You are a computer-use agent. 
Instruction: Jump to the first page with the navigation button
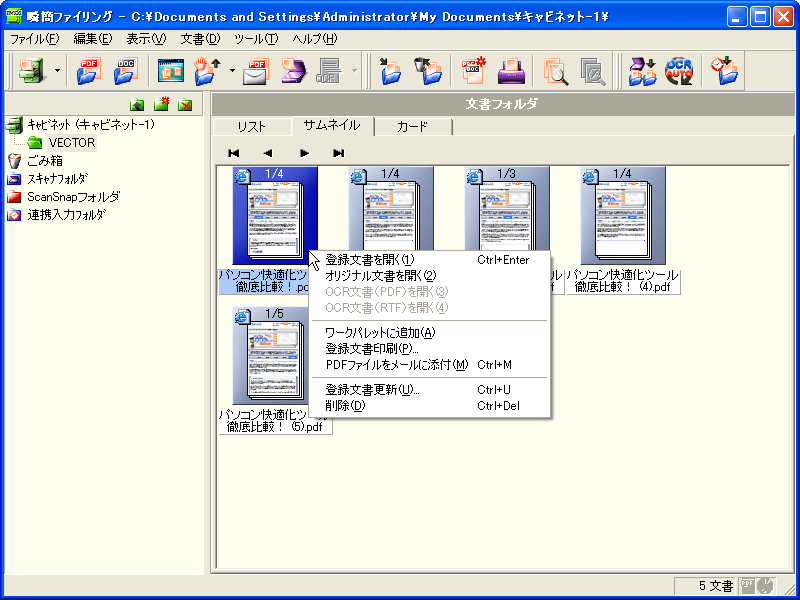click(233, 153)
